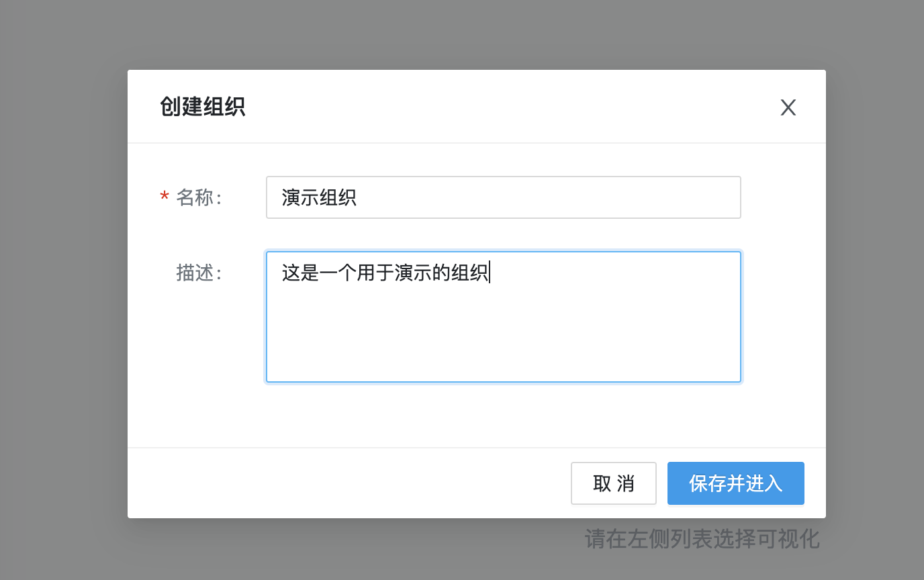The width and height of the screenshot is (924, 580).
Task: Click the 演示组织 text inside the name field
Action: pyautogui.click(x=319, y=197)
